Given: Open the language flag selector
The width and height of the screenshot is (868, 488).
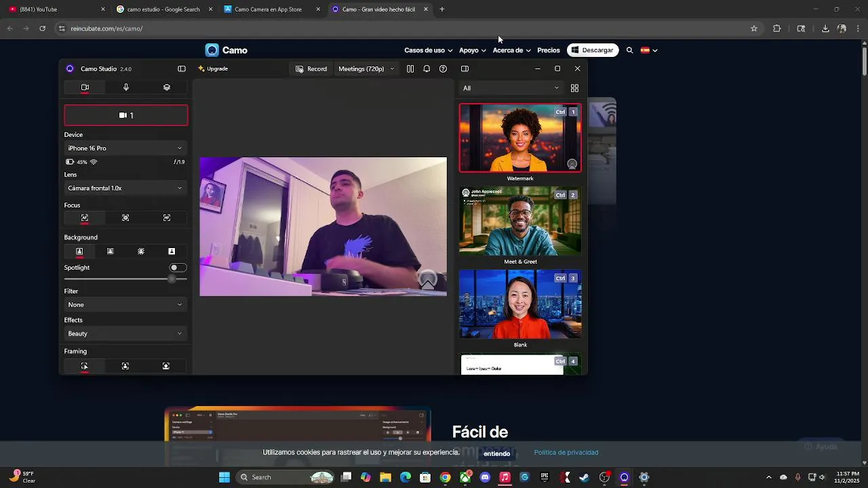Looking at the screenshot, I should coord(649,50).
